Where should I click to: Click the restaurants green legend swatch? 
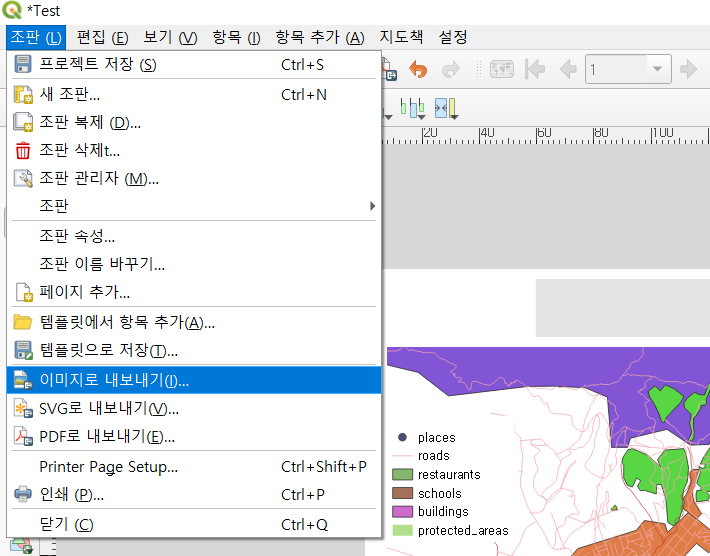(403, 474)
